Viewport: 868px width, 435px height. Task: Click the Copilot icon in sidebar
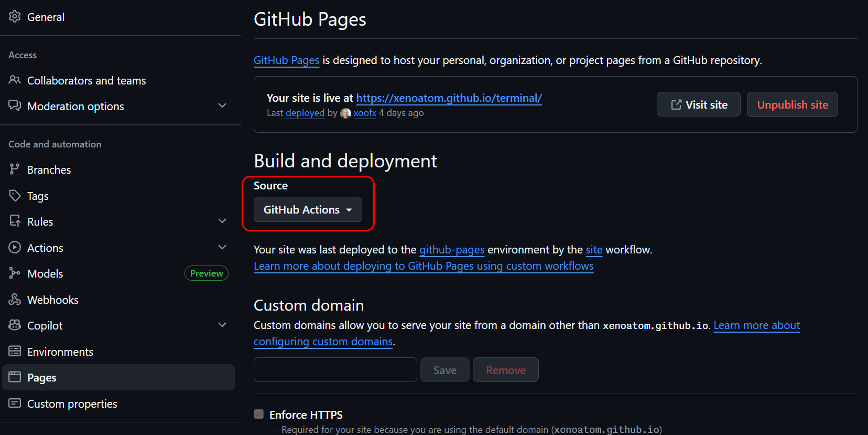pyautogui.click(x=15, y=325)
